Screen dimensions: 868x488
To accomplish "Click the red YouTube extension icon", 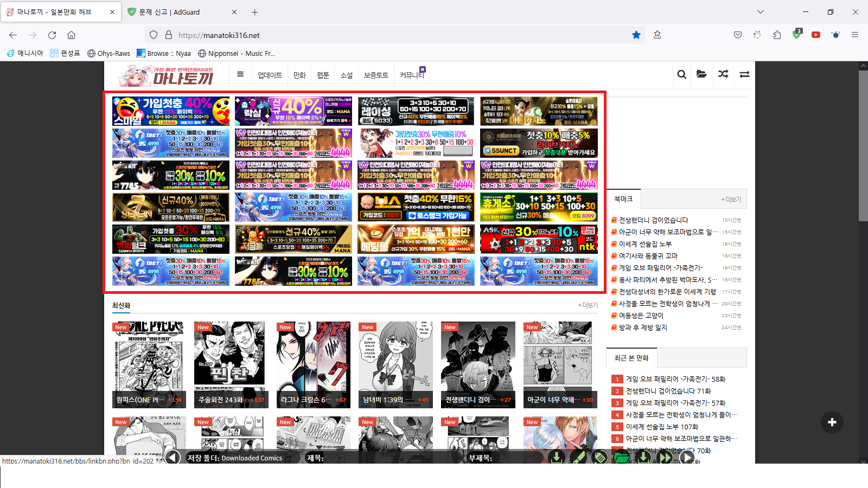I will [815, 35].
